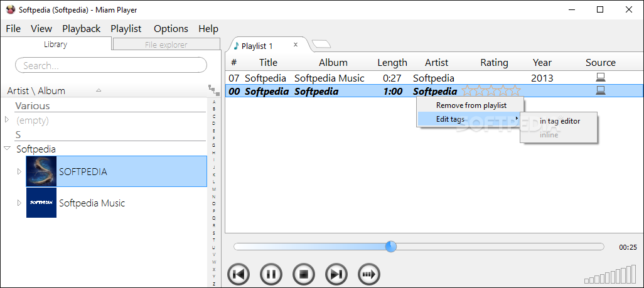
Task: Select the Softpedia Music album row
Action: [116, 203]
